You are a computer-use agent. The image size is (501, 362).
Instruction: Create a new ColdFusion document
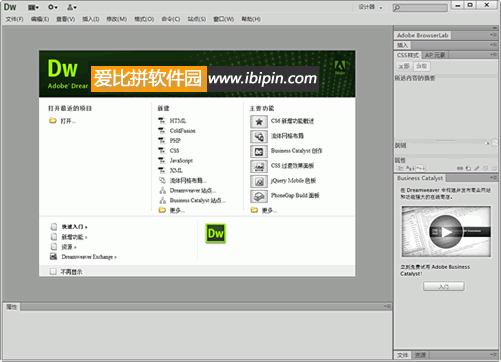click(182, 131)
